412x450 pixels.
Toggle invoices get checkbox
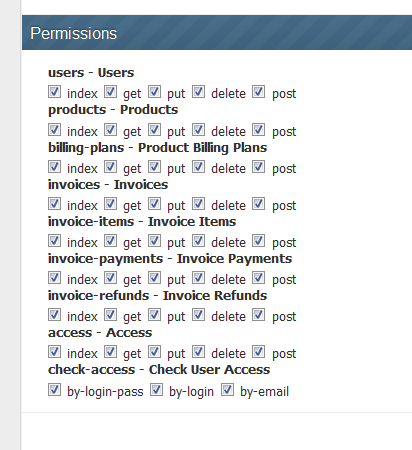110,204
